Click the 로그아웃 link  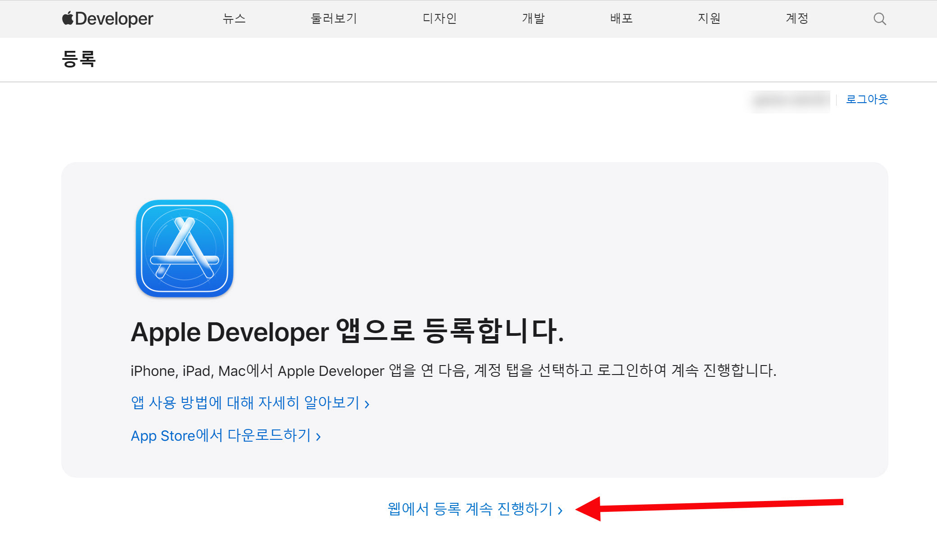point(867,99)
